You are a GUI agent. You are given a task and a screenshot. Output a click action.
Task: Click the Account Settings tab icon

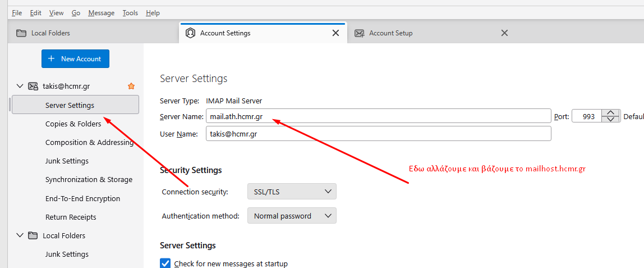tap(190, 33)
